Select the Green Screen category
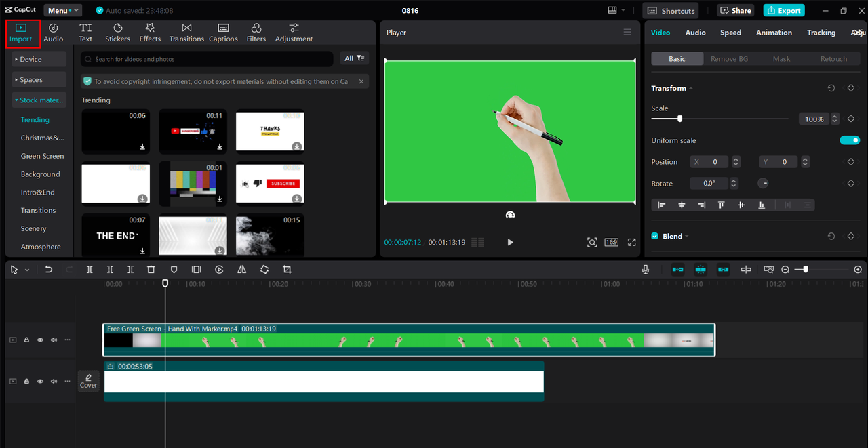The width and height of the screenshot is (868, 448). click(x=42, y=156)
